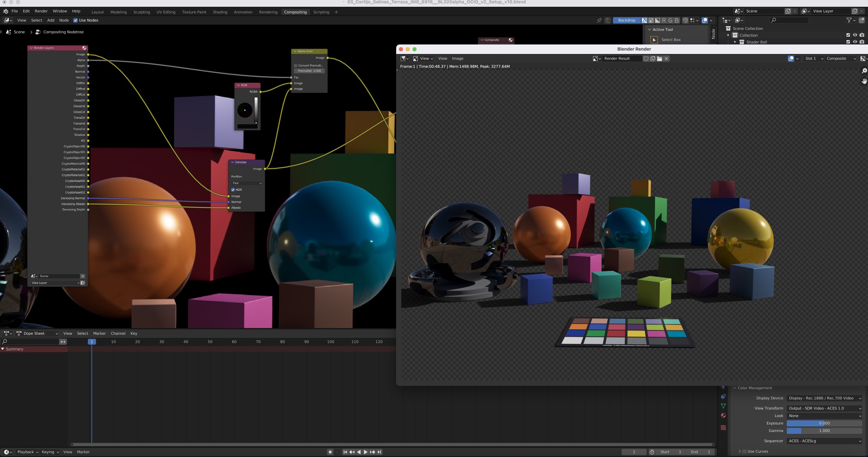This screenshot has width=868, height=457.
Task: Toggle Convert Premultiplied checkbox in Alpha Over node
Action: 295,66
